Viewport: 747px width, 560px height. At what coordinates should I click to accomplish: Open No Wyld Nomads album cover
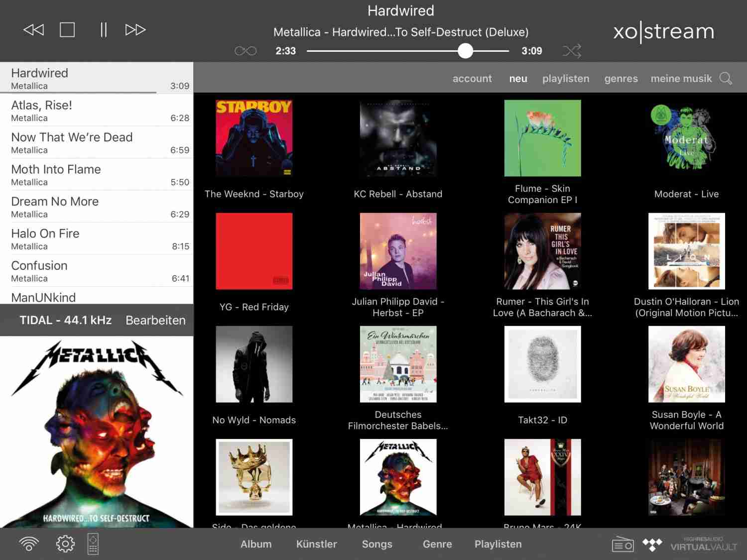[x=254, y=364]
